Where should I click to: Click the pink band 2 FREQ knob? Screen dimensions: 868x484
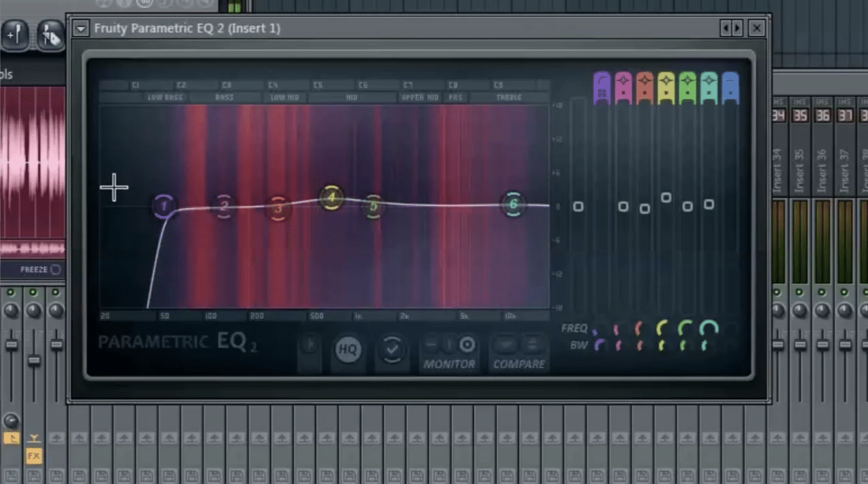pyautogui.click(x=617, y=330)
